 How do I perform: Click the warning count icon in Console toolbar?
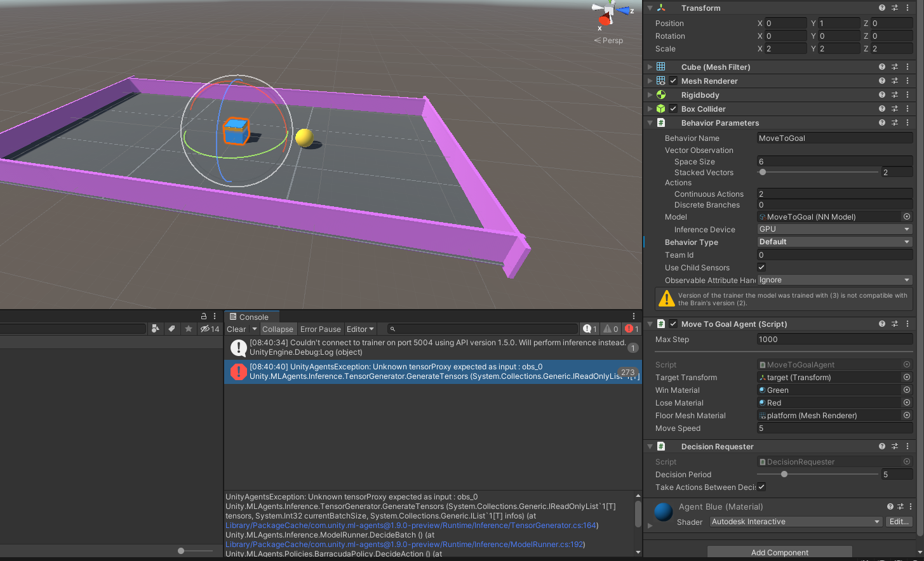pyautogui.click(x=610, y=329)
